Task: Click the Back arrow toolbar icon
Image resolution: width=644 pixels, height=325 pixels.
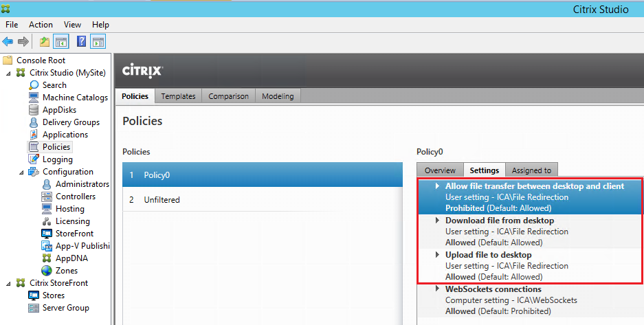Action: pyautogui.click(x=8, y=41)
